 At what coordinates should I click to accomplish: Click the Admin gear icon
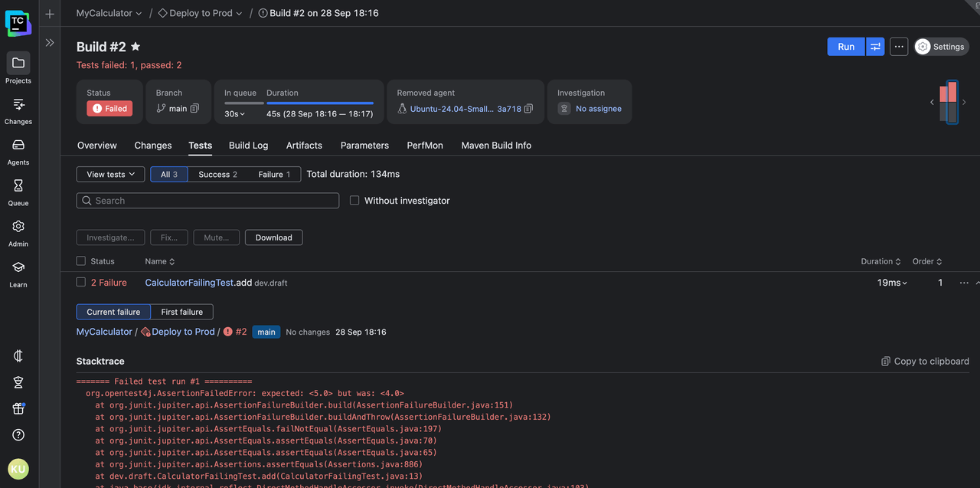coord(18,227)
